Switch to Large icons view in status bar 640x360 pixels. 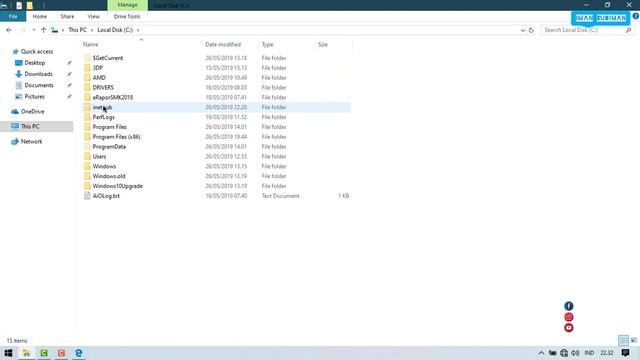pyautogui.click(x=634, y=340)
